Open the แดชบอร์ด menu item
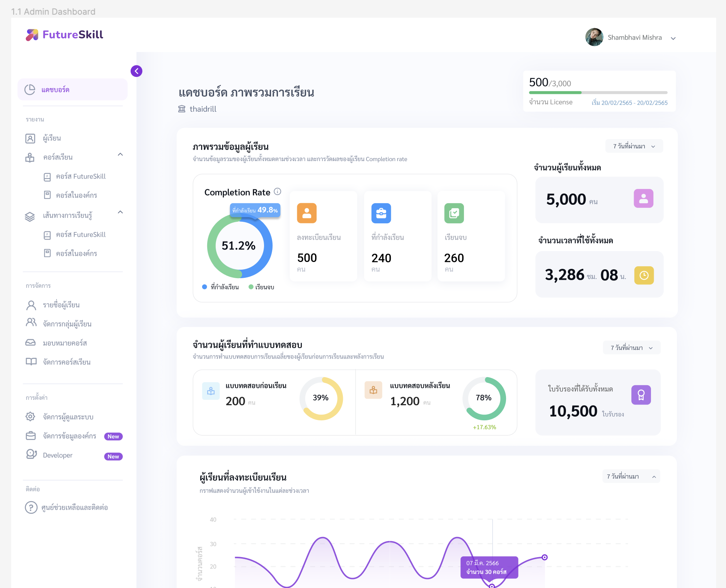 tap(73, 90)
